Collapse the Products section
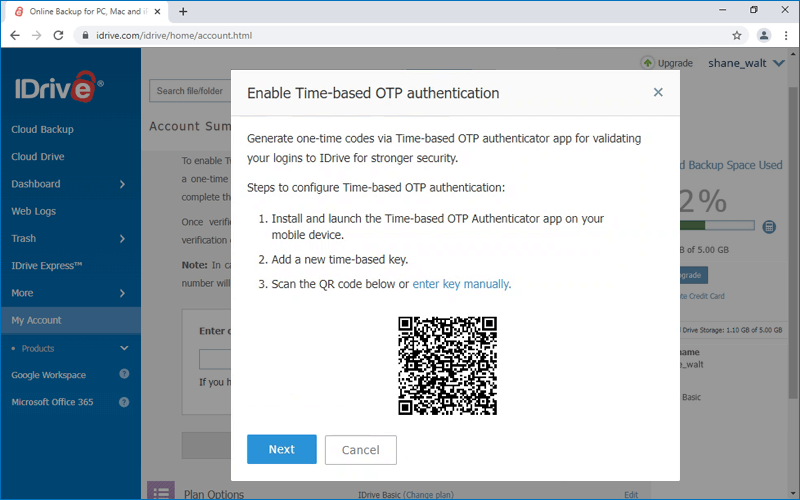 (124, 348)
